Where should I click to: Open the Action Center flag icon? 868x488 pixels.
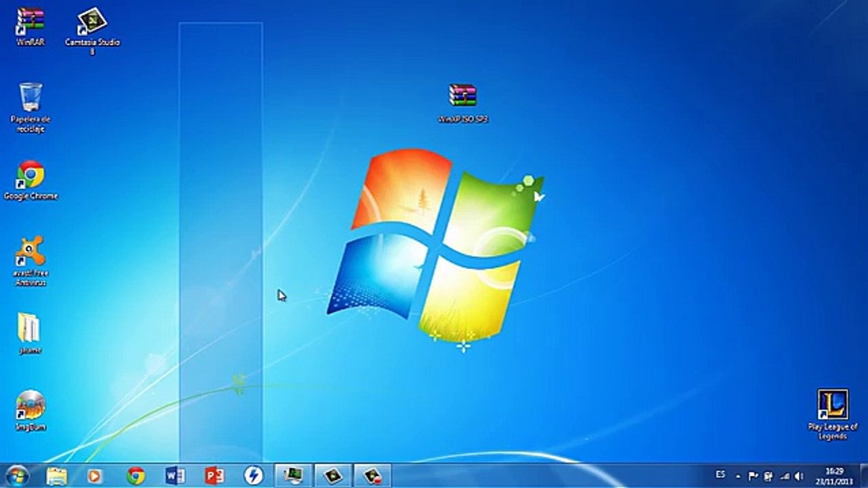(x=753, y=476)
